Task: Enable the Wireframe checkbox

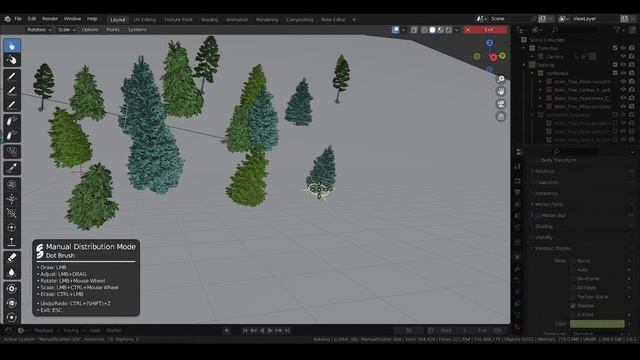Action: click(573, 279)
